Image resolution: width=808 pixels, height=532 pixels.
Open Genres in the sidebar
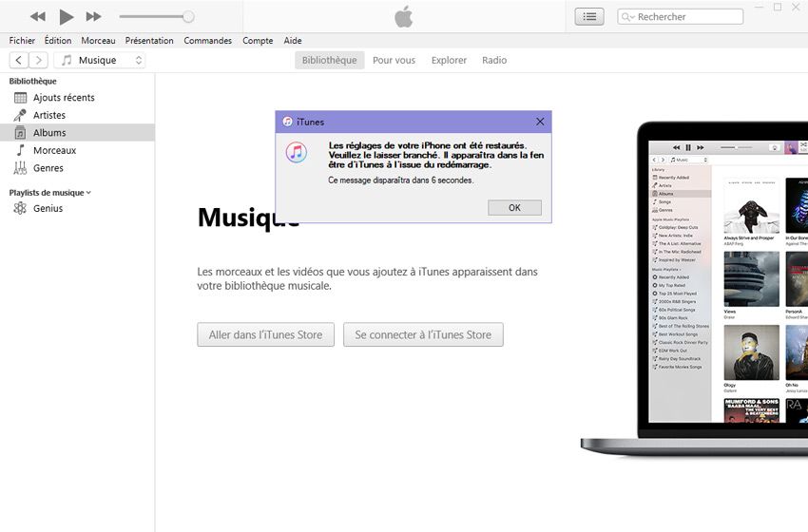(48, 168)
